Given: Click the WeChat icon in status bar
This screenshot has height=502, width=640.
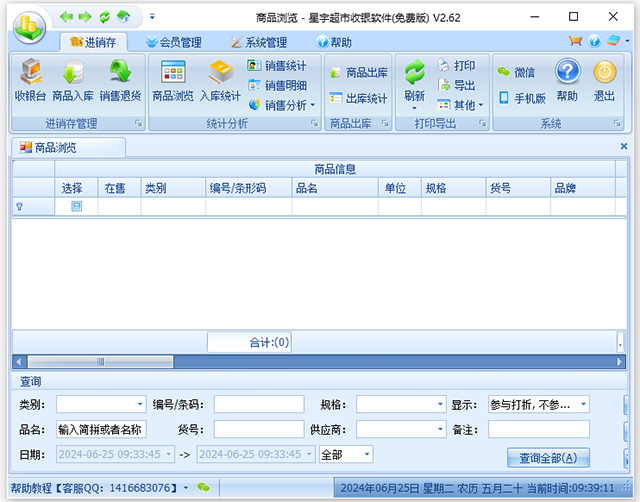Looking at the screenshot, I should pyautogui.click(x=203, y=487).
